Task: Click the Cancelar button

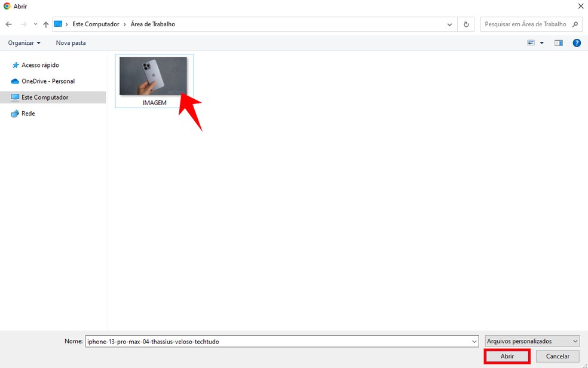Action: [x=557, y=355]
